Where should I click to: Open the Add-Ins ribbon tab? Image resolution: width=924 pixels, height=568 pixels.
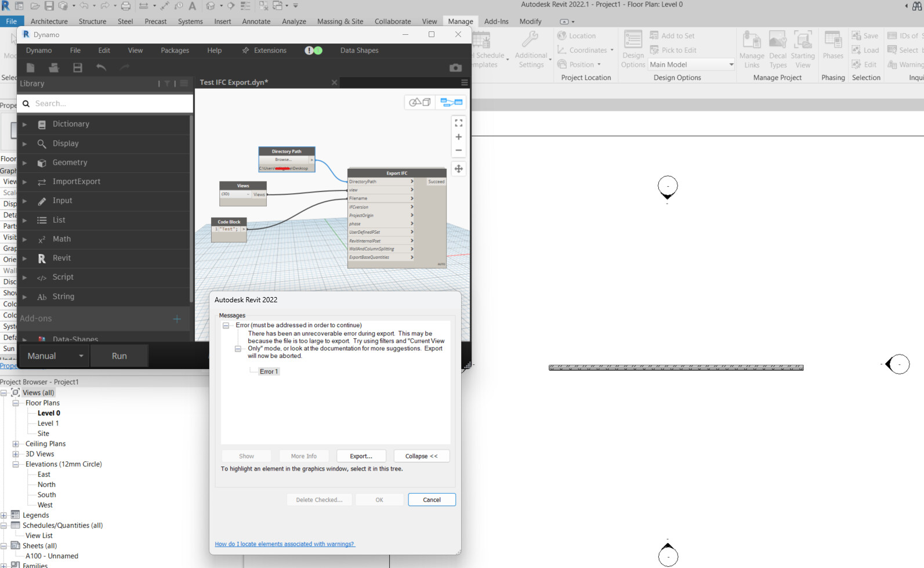point(497,21)
